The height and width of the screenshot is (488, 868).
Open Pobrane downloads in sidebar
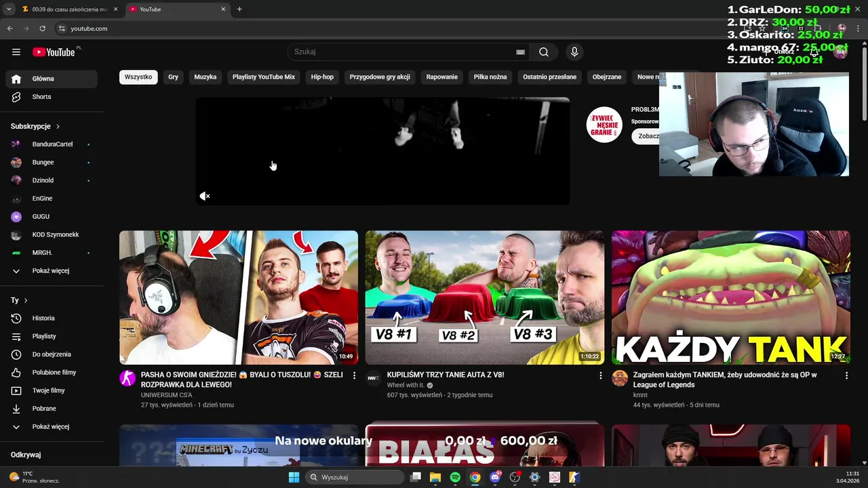pyautogui.click(x=52, y=409)
